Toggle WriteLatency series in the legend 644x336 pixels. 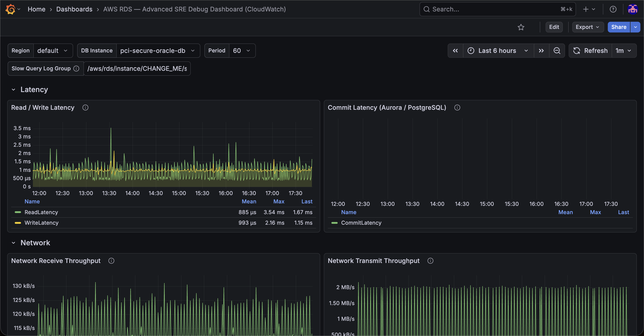click(42, 223)
